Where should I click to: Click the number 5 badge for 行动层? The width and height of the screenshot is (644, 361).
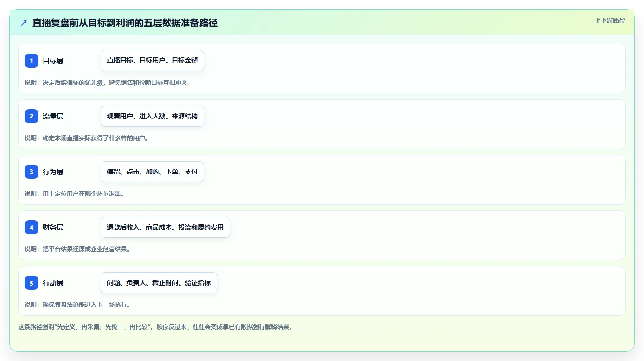click(32, 283)
